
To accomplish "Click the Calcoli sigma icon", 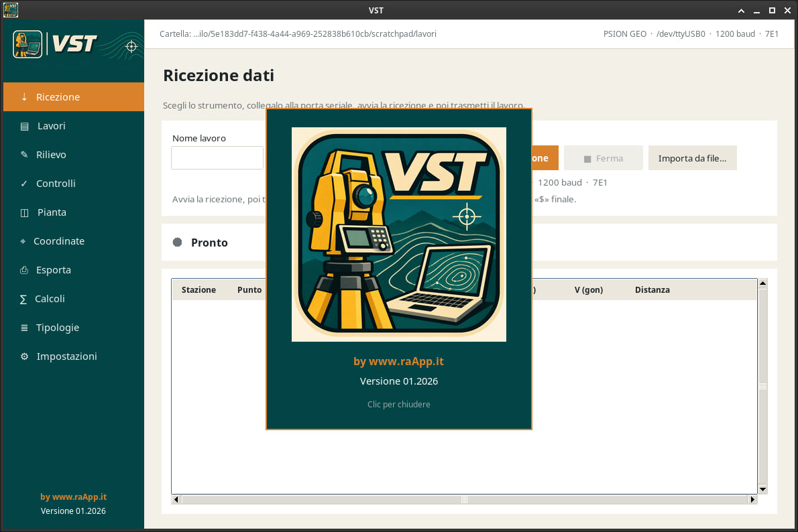I will click(23, 299).
